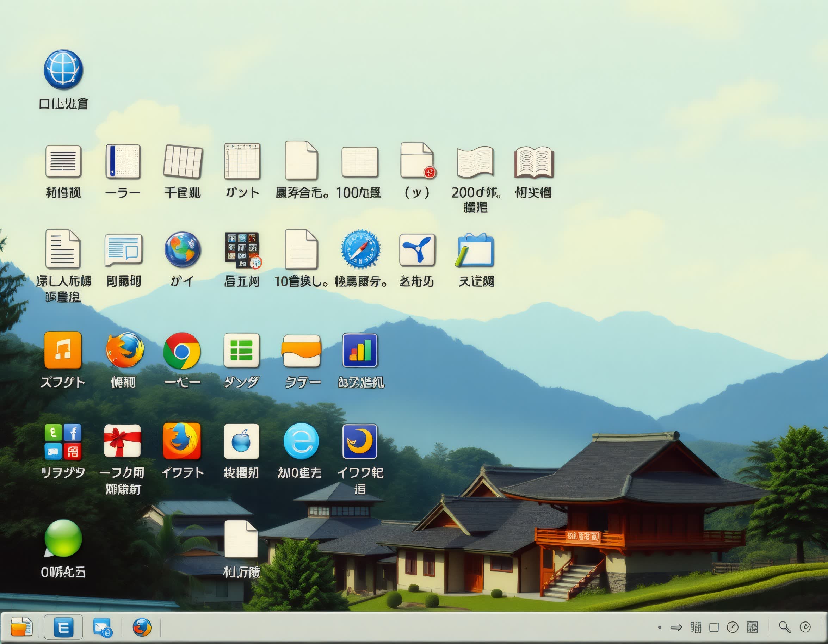Open the photo grid thumbnail icon
The width and height of the screenshot is (828, 644).
tap(242, 249)
